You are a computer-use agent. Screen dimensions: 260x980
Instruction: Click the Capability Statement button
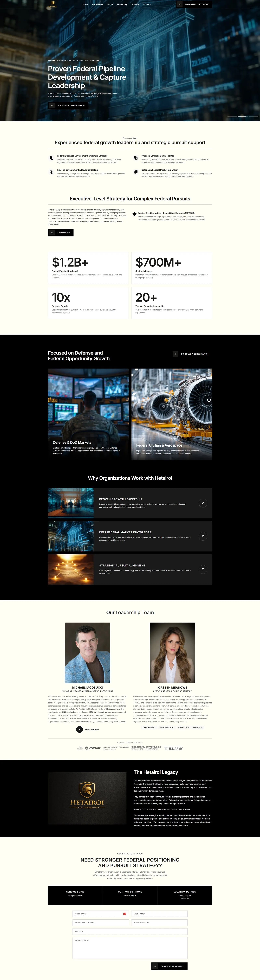point(194,4)
